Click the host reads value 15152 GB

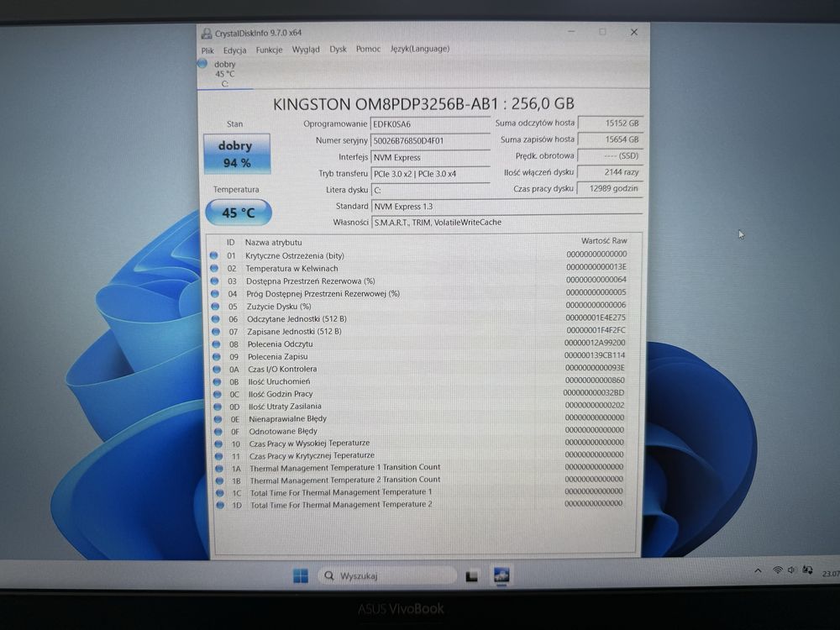(610, 123)
